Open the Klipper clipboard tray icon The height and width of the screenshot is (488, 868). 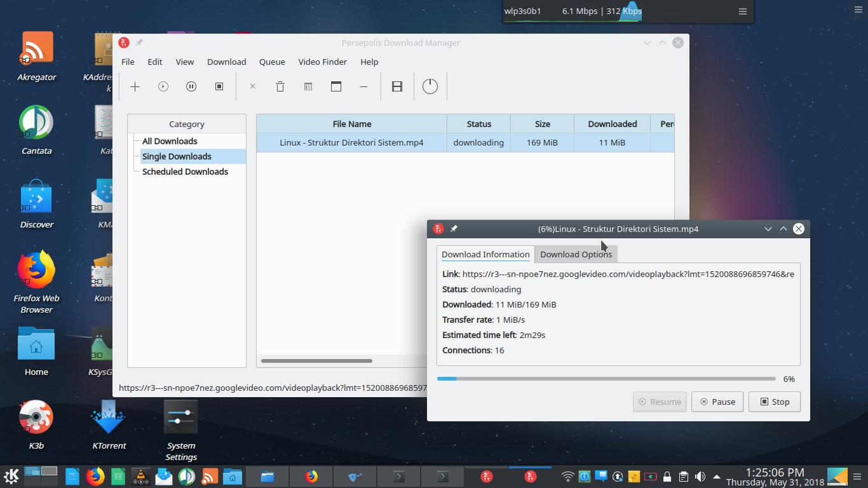click(683, 476)
